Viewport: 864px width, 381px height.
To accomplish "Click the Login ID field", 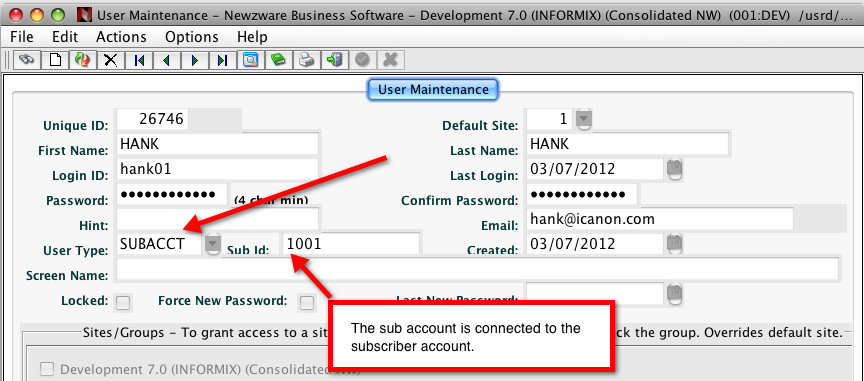I will tap(218, 169).
